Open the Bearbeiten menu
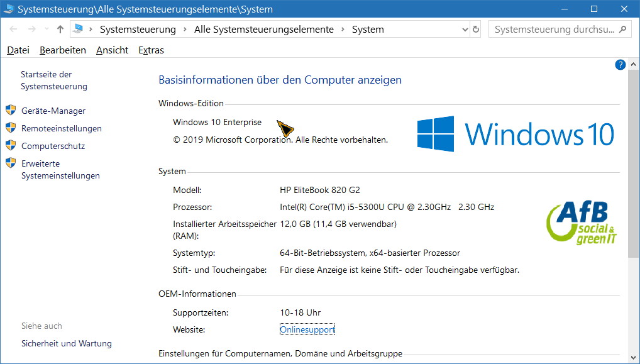This screenshot has width=640, height=364. [x=63, y=50]
